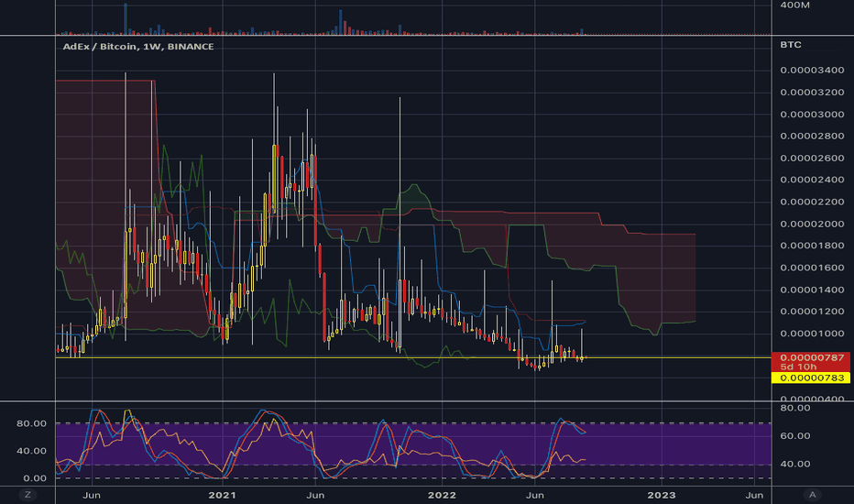Screen dimensions: 854x504
Task: Click the 0.00002600 price scale label
Action: (x=812, y=158)
